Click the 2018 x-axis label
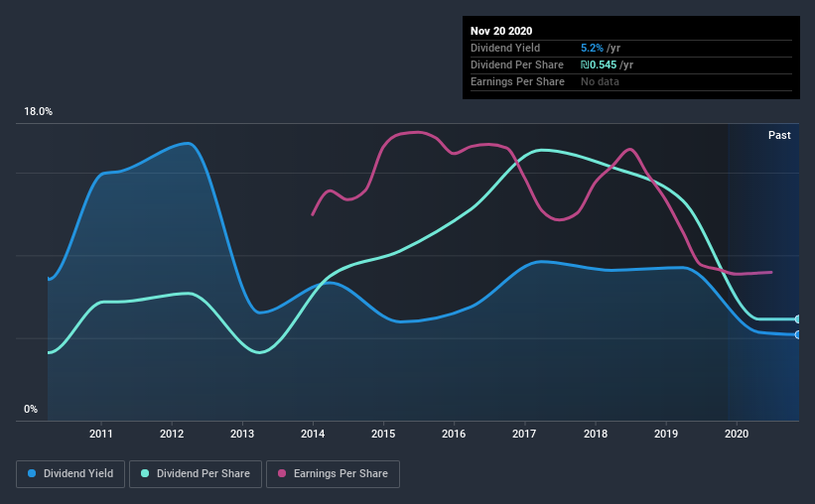Viewport: 815px width, 504px height. pos(596,434)
